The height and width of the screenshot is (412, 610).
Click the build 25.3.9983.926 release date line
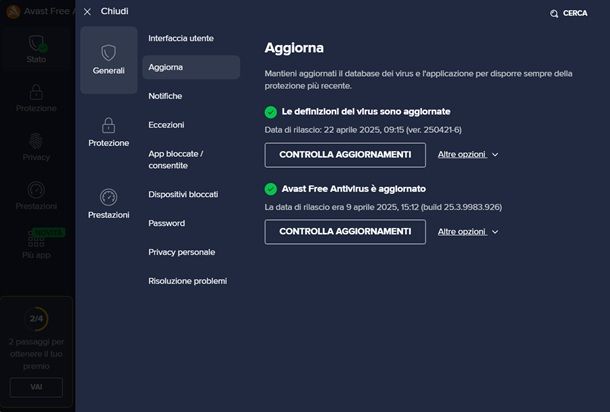[383, 207]
